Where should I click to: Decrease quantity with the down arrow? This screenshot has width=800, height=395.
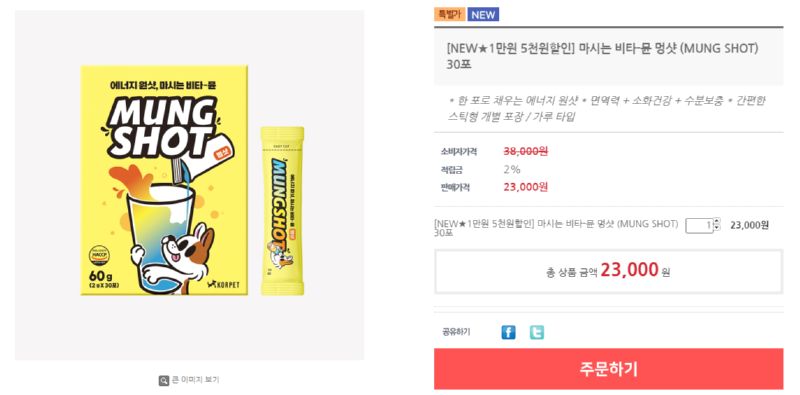click(x=717, y=228)
